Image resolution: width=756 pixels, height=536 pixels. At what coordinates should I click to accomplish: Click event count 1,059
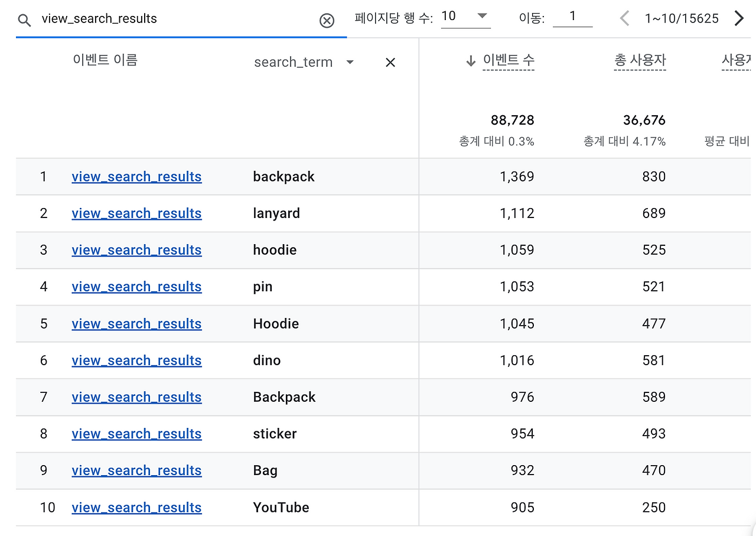pyautogui.click(x=517, y=250)
